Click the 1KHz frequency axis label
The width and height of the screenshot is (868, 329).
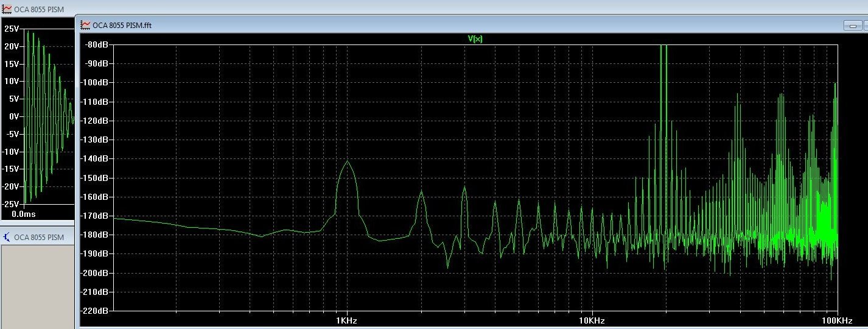(347, 320)
